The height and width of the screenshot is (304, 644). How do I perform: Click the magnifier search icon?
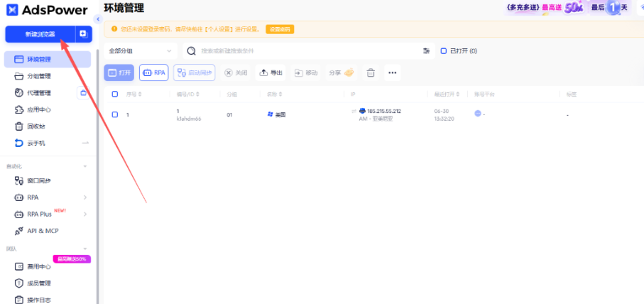coord(192,51)
